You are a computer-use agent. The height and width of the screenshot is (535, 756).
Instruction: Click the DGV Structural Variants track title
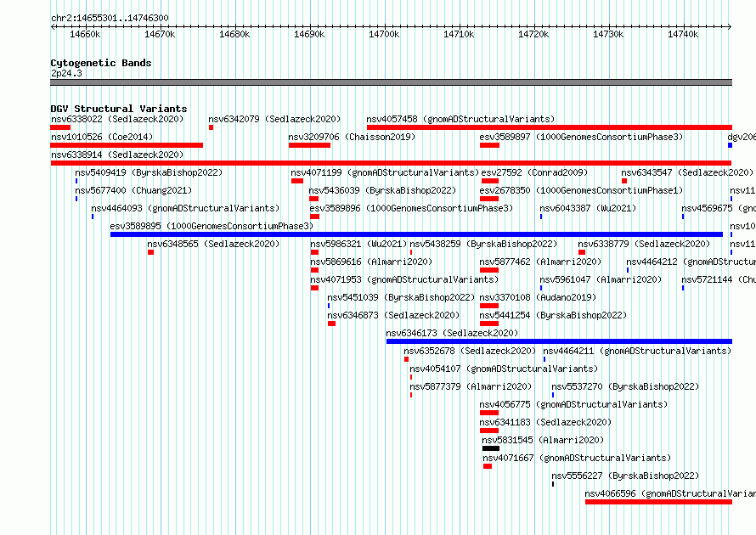tap(119, 109)
